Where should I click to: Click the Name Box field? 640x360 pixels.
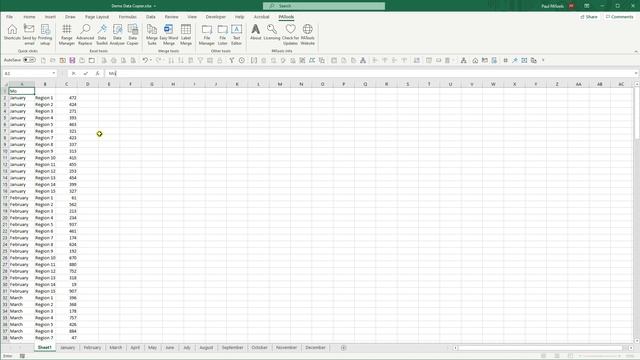pyautogui.click(x=27, y=73)
